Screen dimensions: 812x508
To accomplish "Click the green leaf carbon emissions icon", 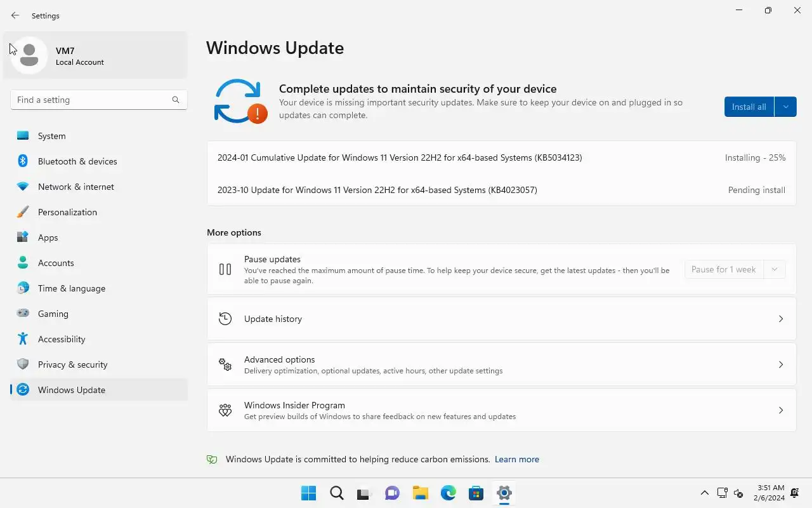I will pos(212,460).
